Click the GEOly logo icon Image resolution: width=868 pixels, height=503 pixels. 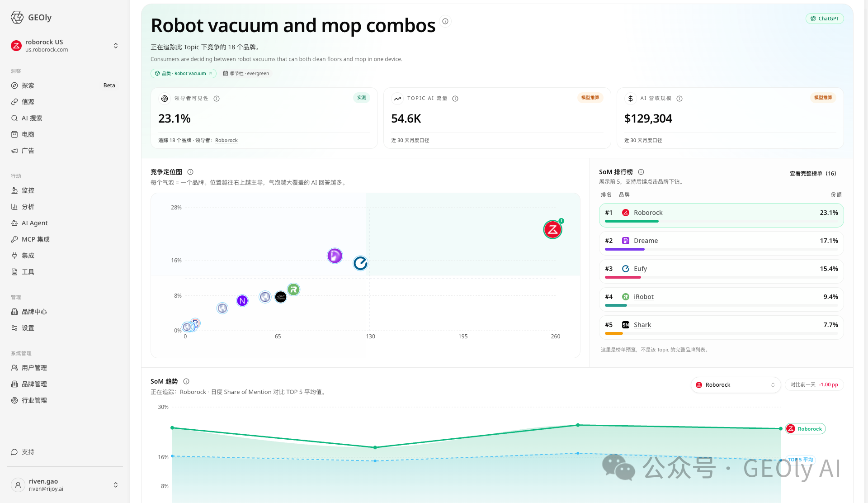coord(17,17)
